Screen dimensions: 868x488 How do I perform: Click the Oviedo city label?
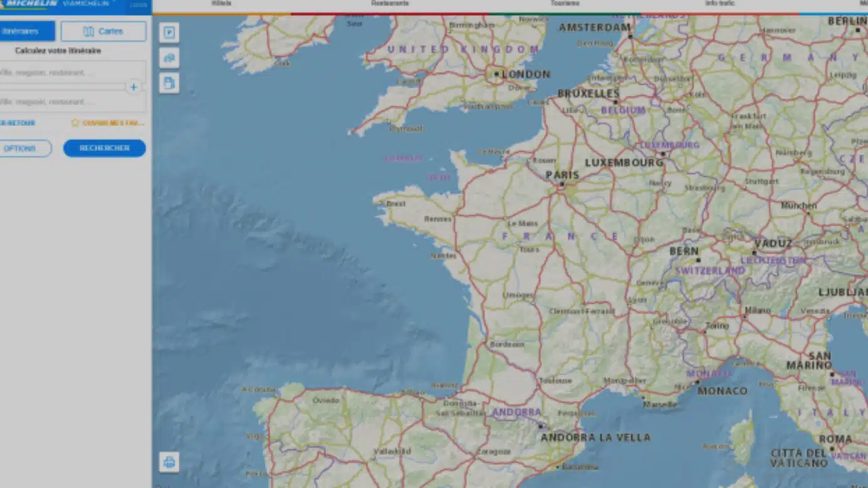click(x=326, y=400)
